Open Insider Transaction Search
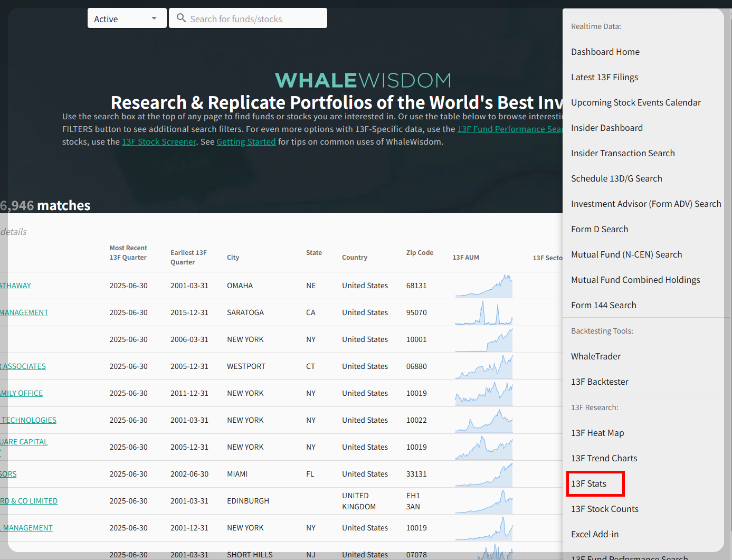This screenshot has height=560, width=732. coord(623,153)
